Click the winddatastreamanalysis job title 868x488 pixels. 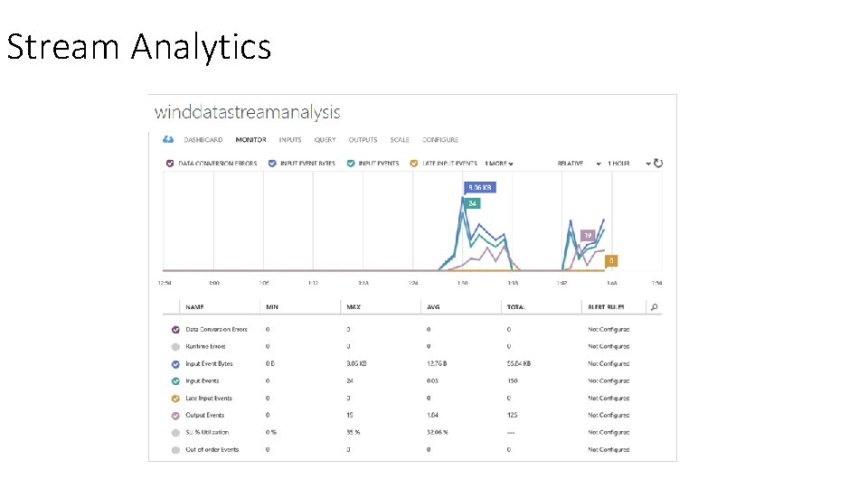coord(248,112)
